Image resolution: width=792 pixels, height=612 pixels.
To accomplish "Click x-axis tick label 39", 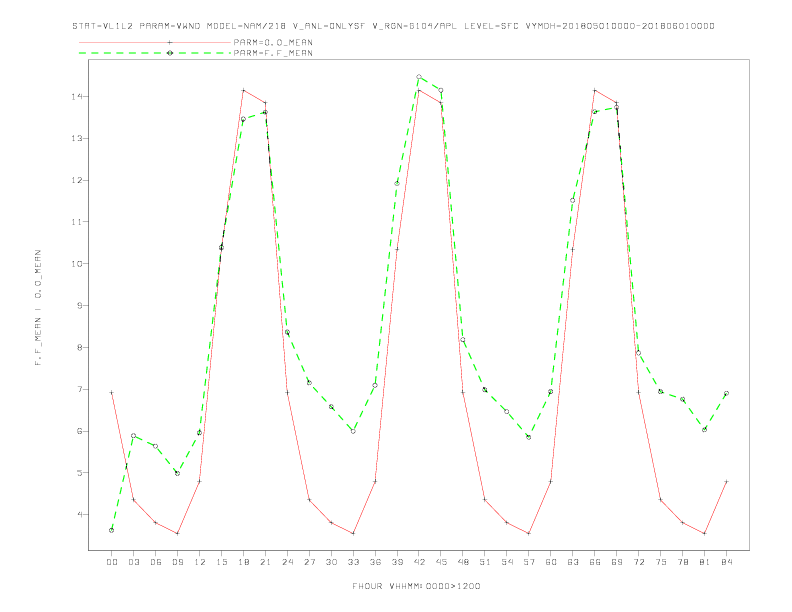I will click(397, 562).
